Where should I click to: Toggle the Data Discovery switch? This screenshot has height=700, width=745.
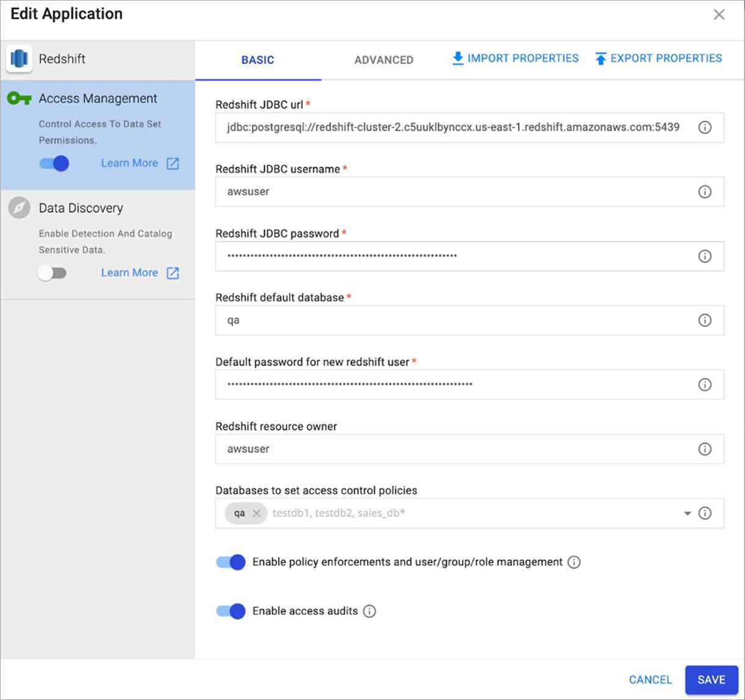pyautogui.click(x=52, y=273)
